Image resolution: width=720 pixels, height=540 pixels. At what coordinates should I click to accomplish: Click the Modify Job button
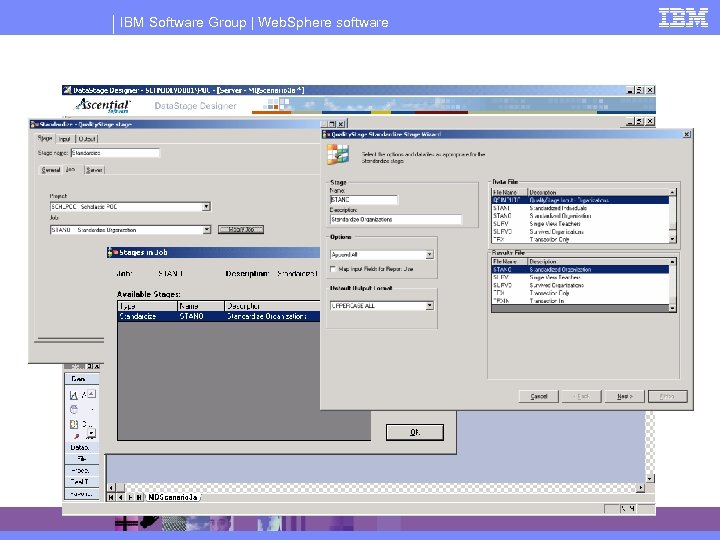(x=241, y=229)
